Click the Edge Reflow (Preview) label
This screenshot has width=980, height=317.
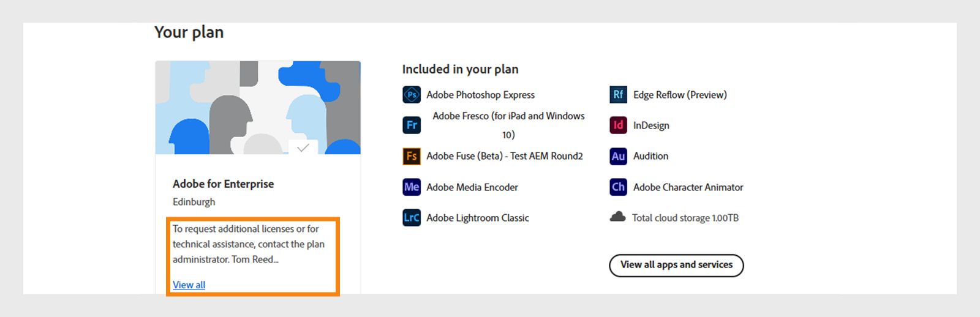point(680,95)
